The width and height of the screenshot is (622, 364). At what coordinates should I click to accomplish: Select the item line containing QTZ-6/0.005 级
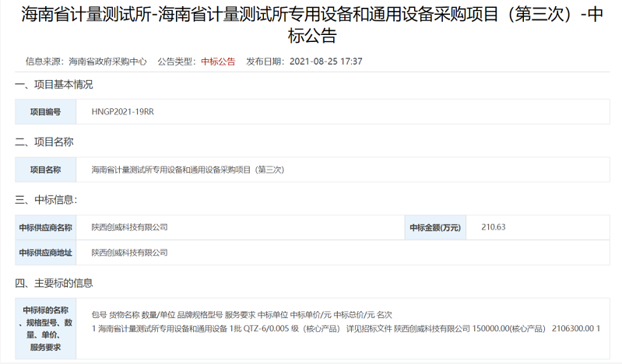(x=346, y=329)
